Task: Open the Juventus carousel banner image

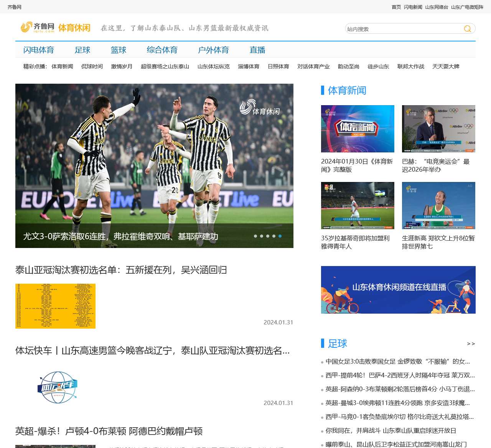Action: (x=154, y=165)
